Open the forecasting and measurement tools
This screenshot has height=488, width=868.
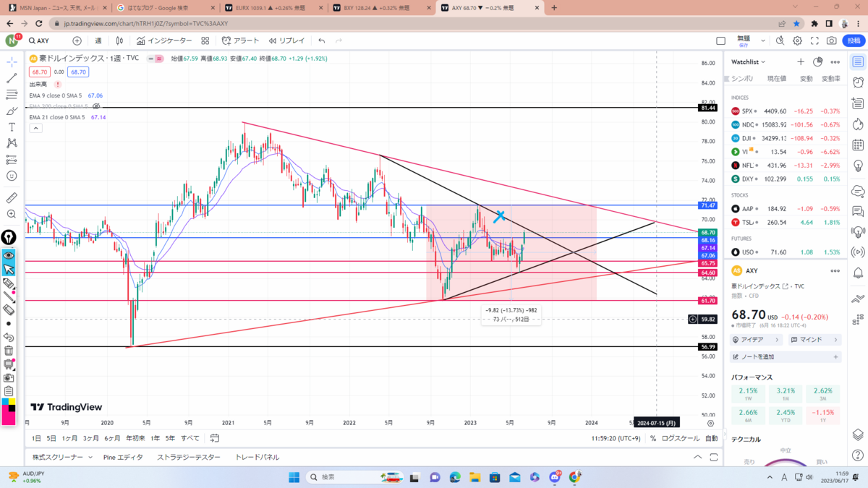coord(12,159)
